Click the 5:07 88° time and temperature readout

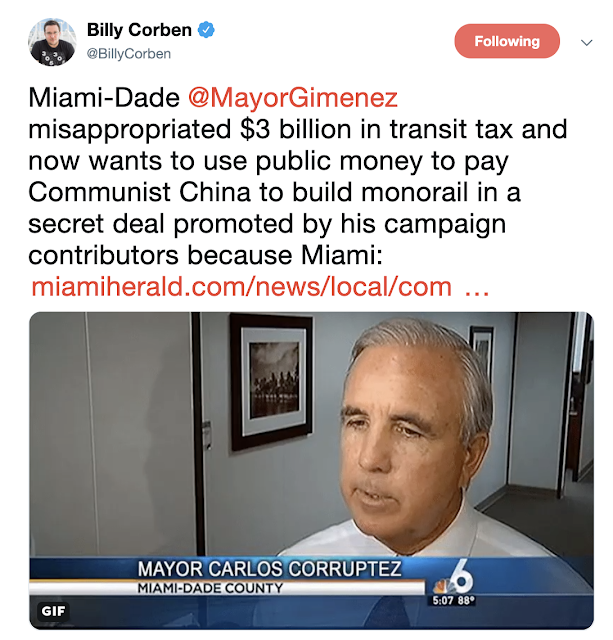(454, 600)
